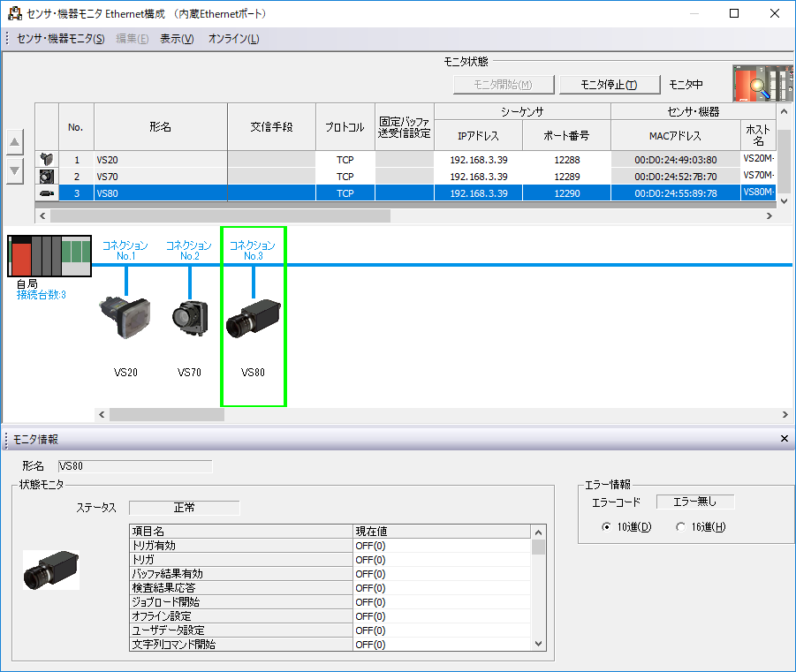Open the 表示(V) menu
Image resolution: width=796 pixels, height=672 pixels.
177,39
